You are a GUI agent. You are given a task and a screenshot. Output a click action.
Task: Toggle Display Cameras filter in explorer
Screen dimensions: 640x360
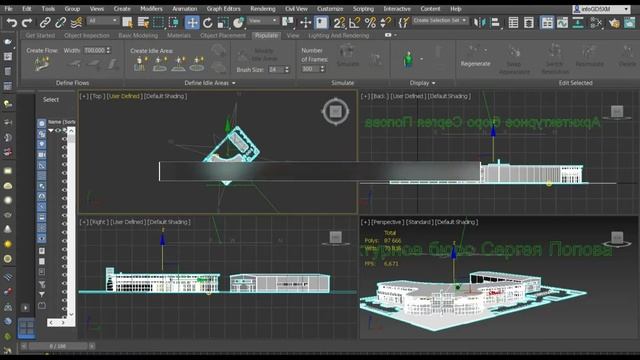tap(42, 155)
